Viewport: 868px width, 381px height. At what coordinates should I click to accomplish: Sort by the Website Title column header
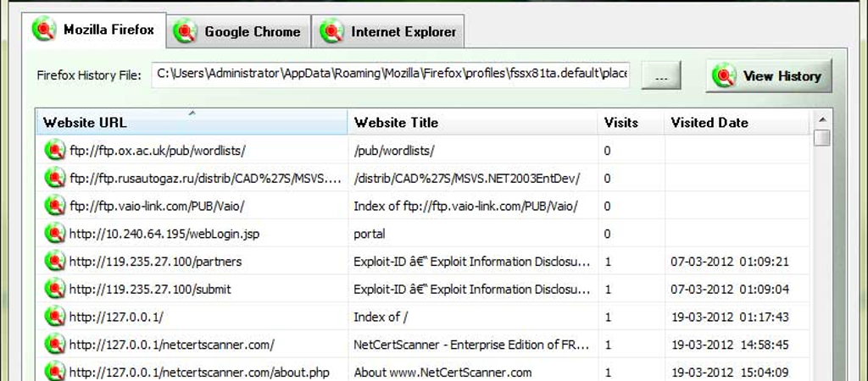coord(473,122)
